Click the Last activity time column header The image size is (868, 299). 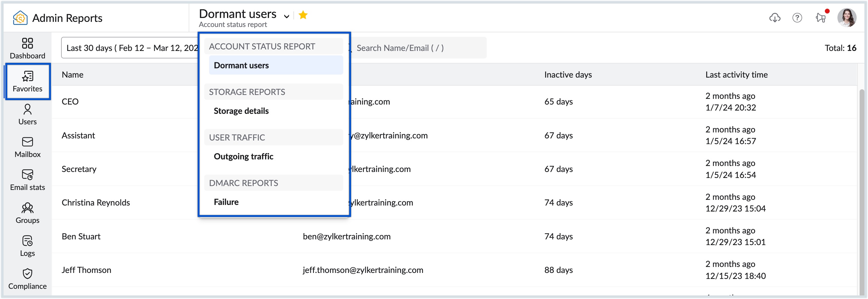click(x=736, y=75)
